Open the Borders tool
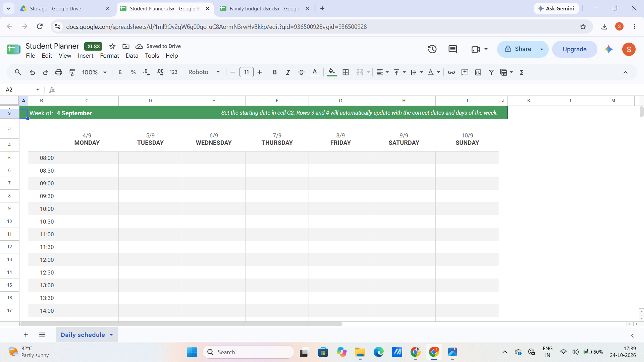This screenshot has width=644, height=362. tap(345, 72)
